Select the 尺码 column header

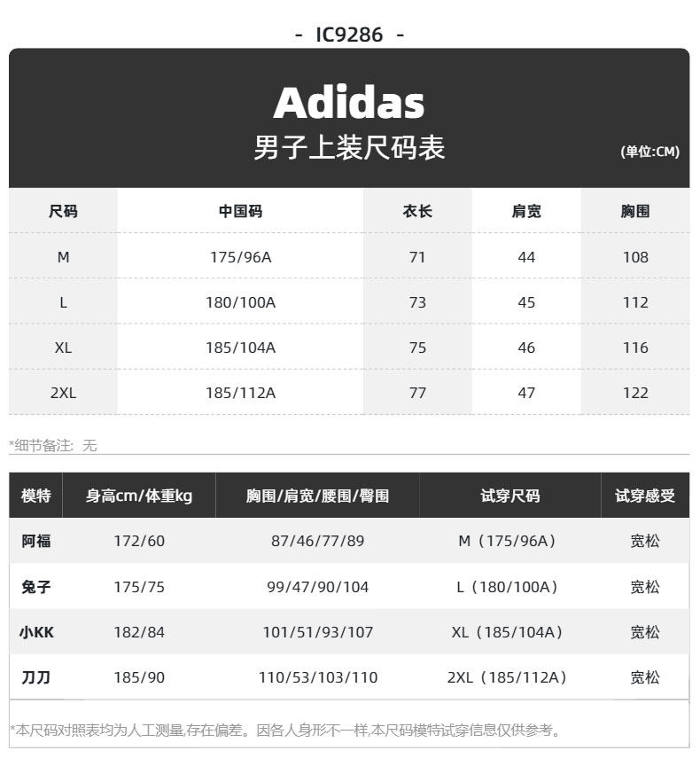tap(63, 211)
